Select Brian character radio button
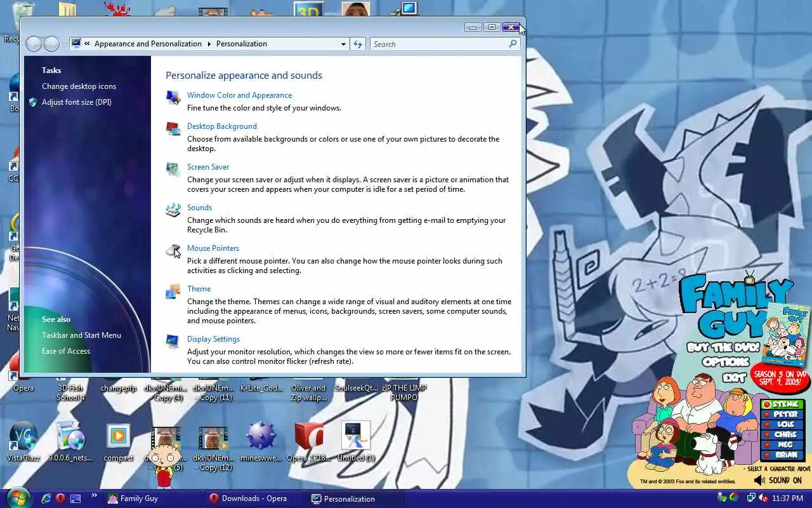This screenshot has width=812, height=508. click(767, 455)
